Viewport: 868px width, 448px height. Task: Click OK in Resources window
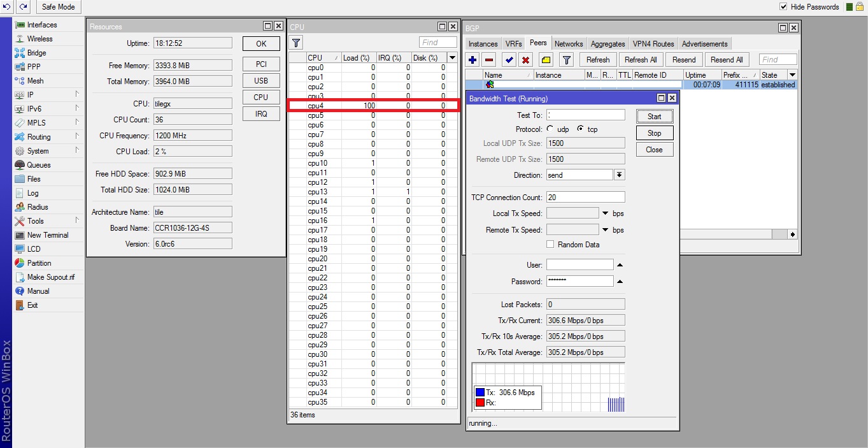click(261, 44)
